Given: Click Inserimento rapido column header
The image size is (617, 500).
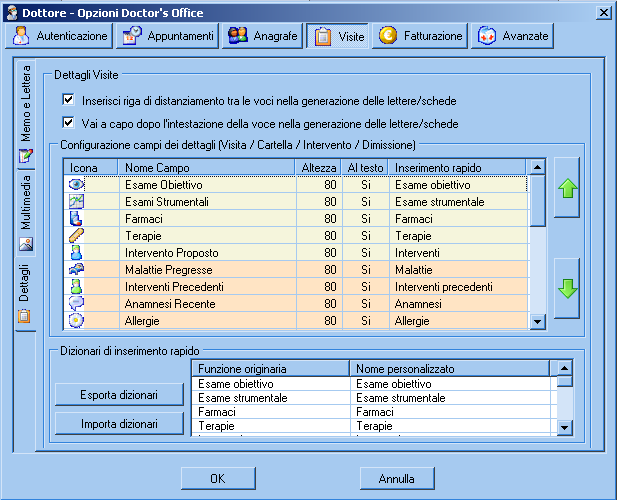Looking at the screenshot, I should (x=457, y=168).
